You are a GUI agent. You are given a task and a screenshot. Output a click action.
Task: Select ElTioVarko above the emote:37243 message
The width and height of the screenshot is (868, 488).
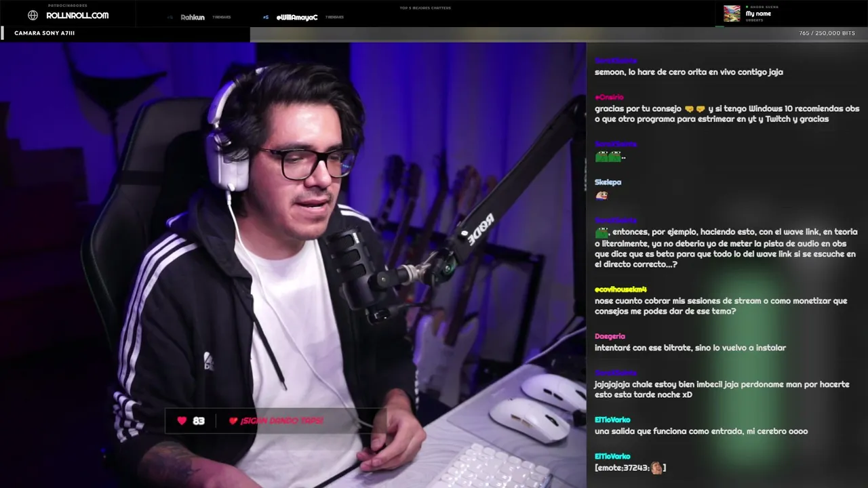pyautogui.click(x=612, y=457)
